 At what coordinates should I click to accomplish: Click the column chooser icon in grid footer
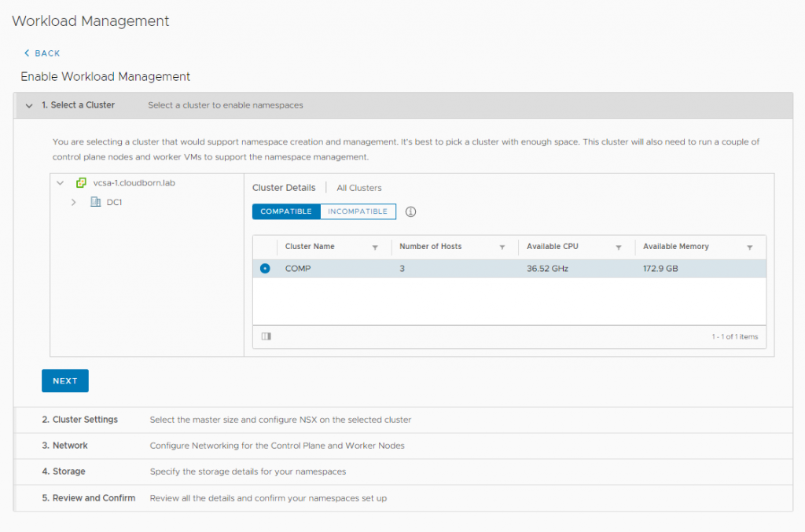266,336
